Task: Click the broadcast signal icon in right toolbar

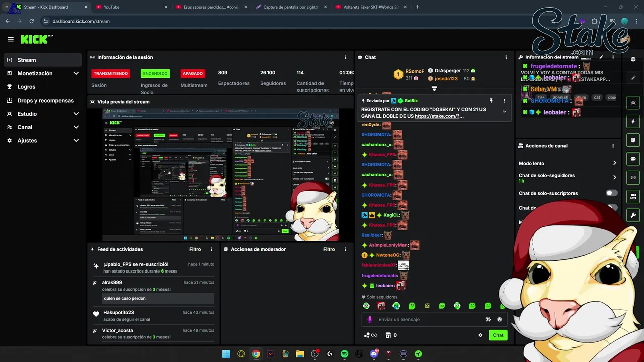Action: tap(633, 177)
